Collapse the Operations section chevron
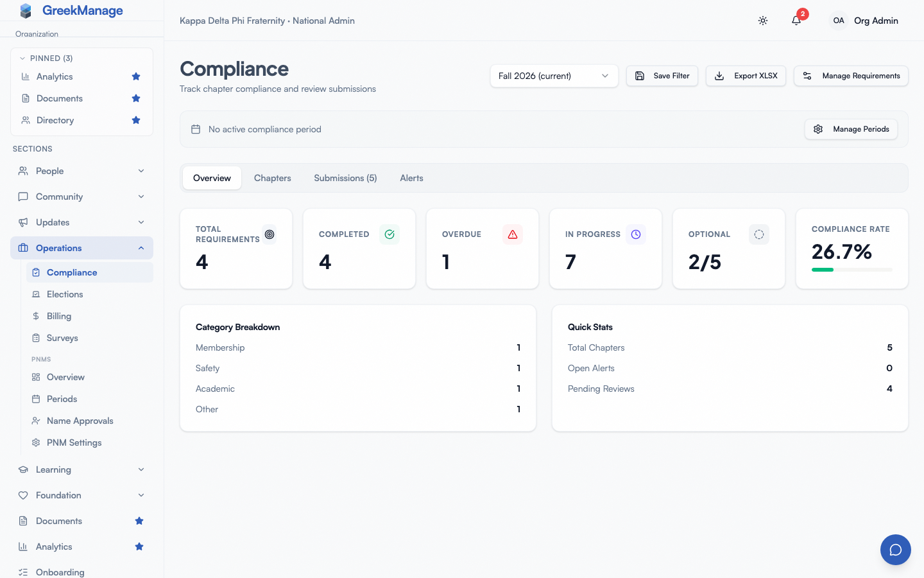This screenshot has width=924, height=578. pyautogui.click(x=141, y=248)
